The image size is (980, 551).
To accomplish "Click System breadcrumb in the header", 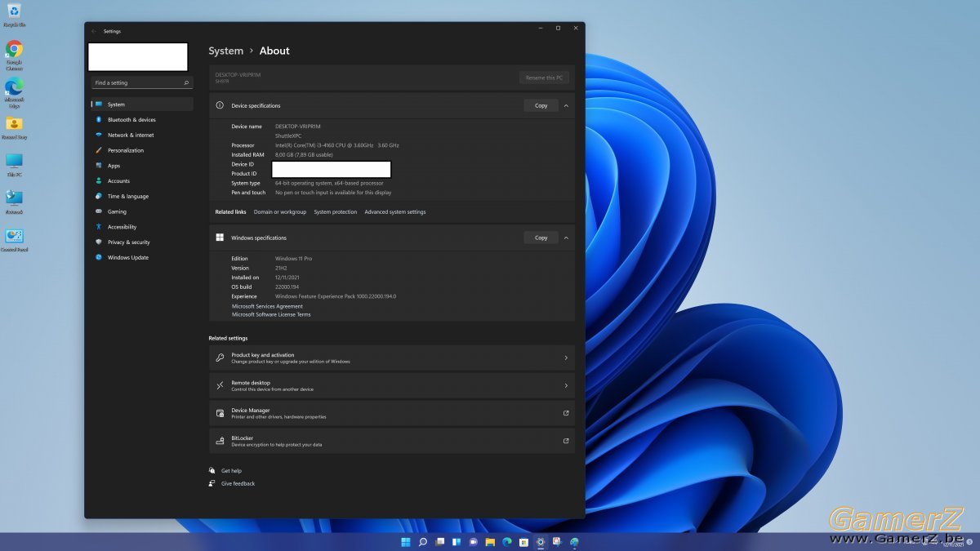I will point(226,51).
